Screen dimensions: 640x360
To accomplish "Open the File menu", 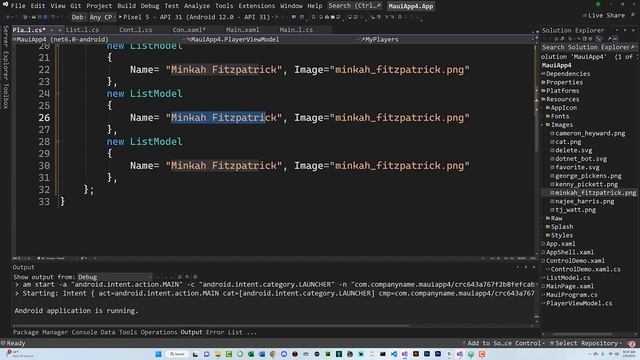I will pos(18,6).
